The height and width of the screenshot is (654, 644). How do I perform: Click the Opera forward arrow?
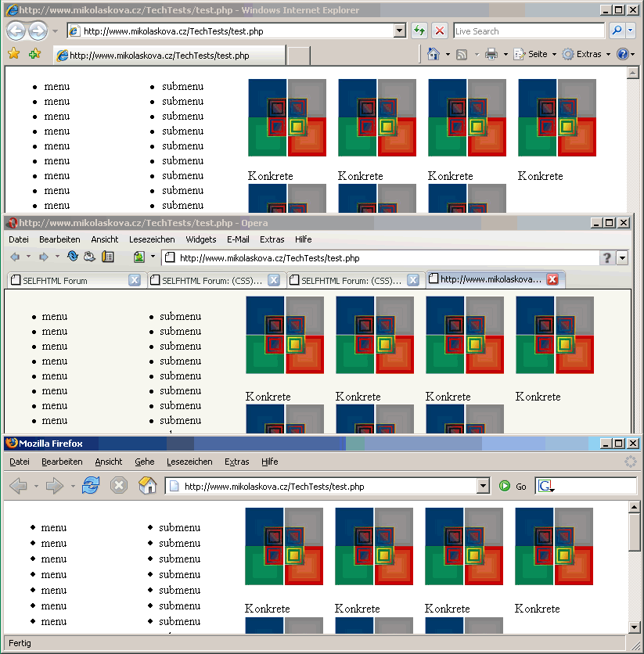(x=43, y=257)
